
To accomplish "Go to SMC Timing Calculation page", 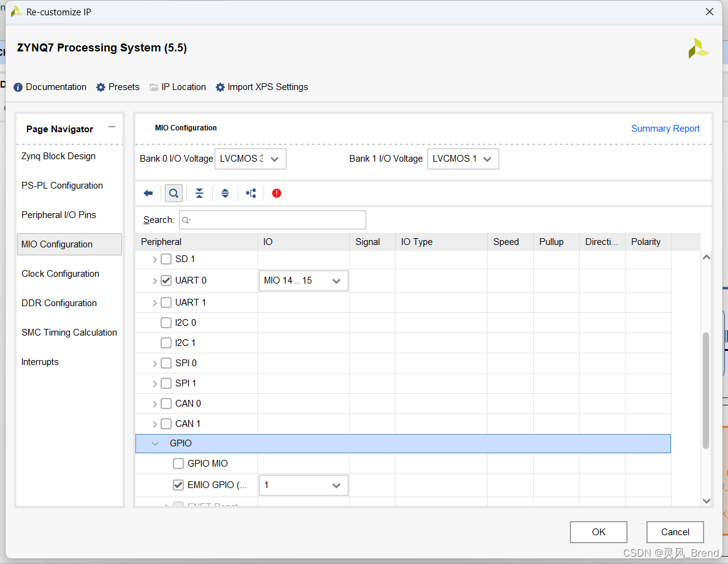I will [x=69, y=333].
